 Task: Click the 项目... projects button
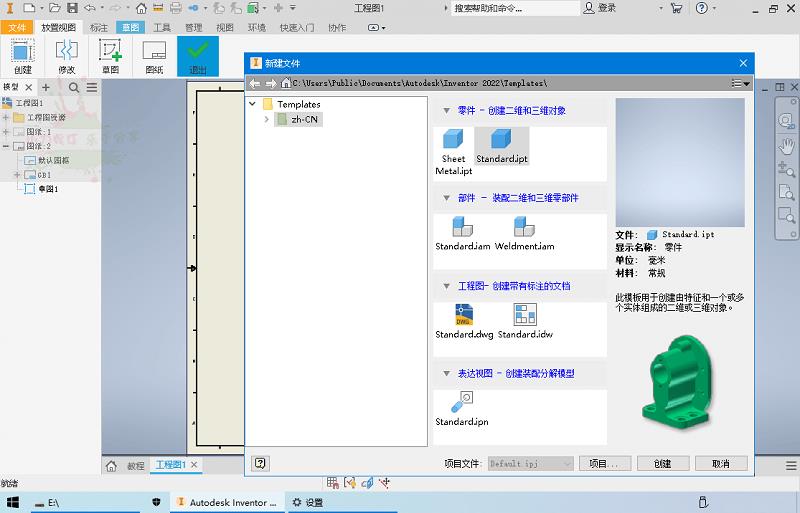(605, 463)
